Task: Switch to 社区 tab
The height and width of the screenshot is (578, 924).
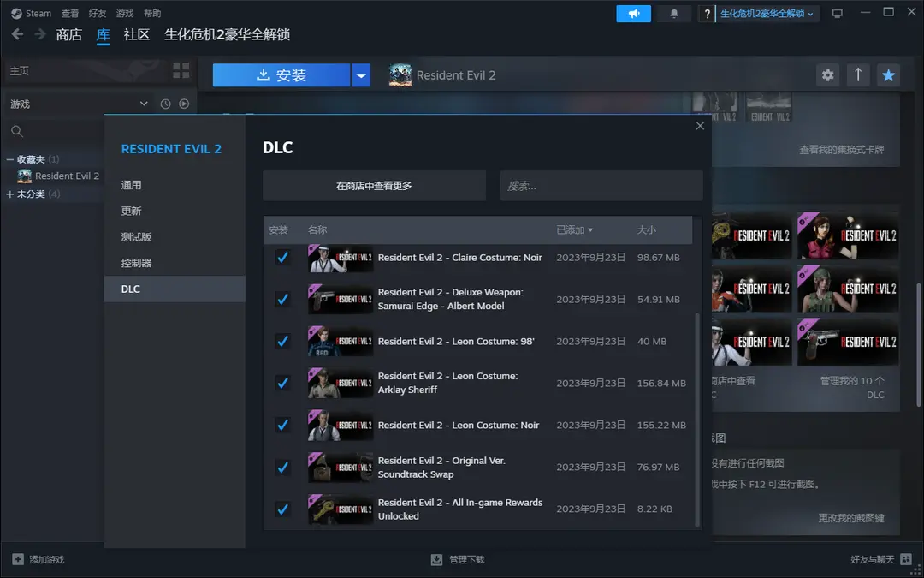Action: tap(137, 34)
